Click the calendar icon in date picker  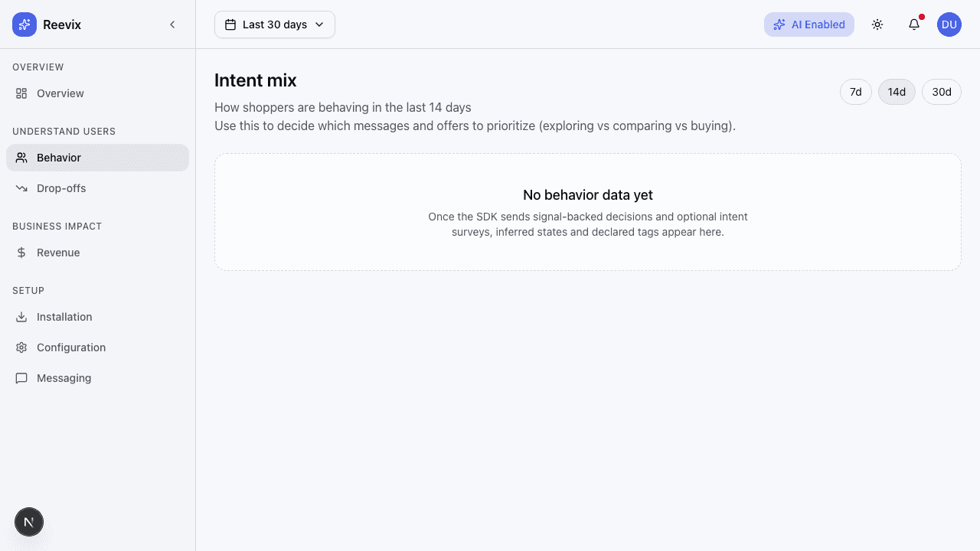point(230,24)
